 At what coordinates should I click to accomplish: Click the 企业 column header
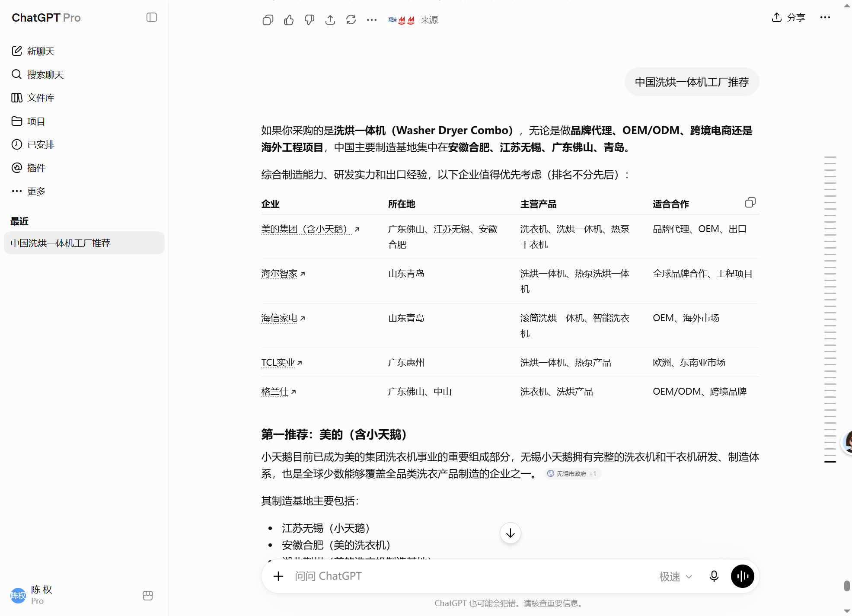(271, 204)
